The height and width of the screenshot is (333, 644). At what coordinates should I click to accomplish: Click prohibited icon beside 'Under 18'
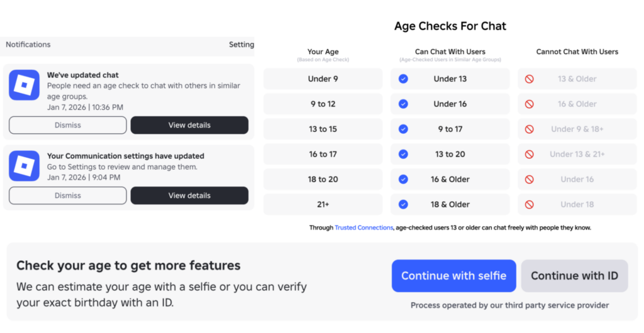click(530, 204)
